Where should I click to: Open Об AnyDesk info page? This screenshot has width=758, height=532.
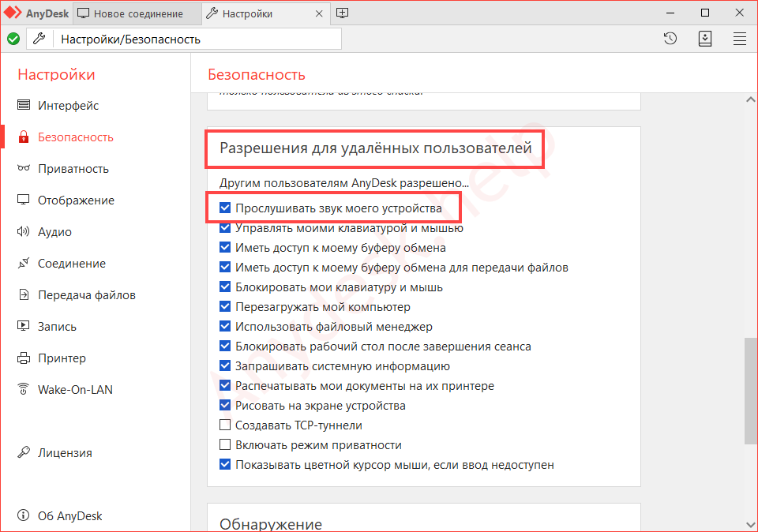69,516
